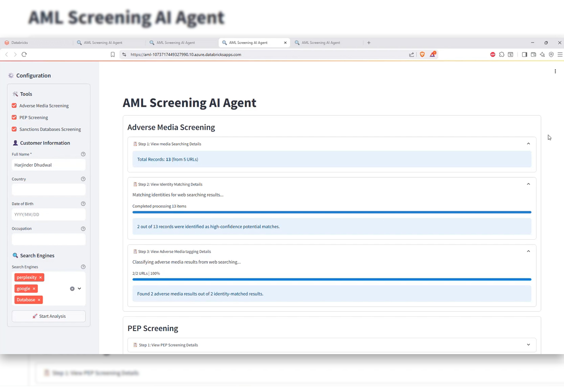The width and height of the screenshot is (564, 392).
Task: Open the search engines selection dropdown arrow
Action: click(x=79, y=288)
